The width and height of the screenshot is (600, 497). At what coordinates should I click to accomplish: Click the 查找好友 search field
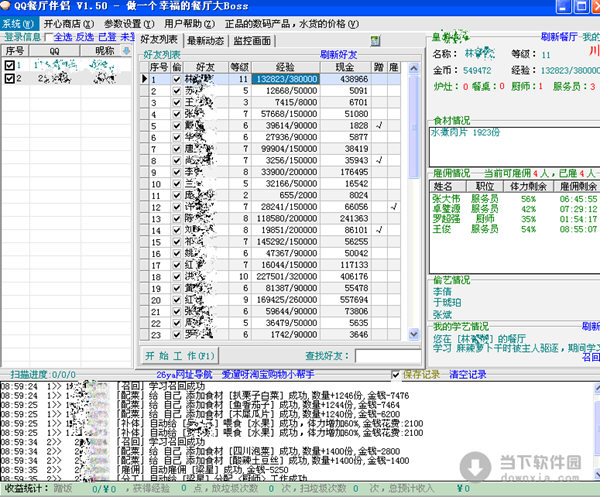coord(388,356)
